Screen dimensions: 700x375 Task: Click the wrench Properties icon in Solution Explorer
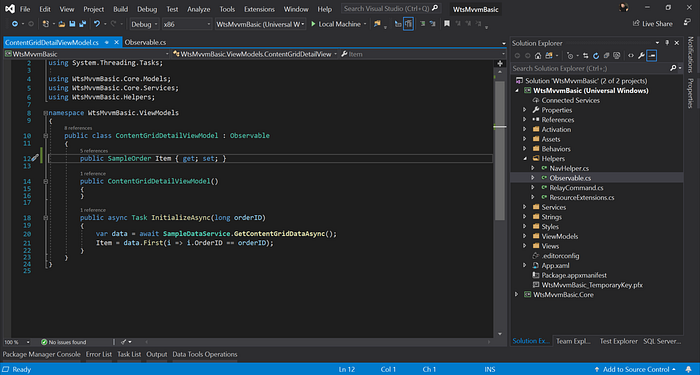tap(641, 56)
